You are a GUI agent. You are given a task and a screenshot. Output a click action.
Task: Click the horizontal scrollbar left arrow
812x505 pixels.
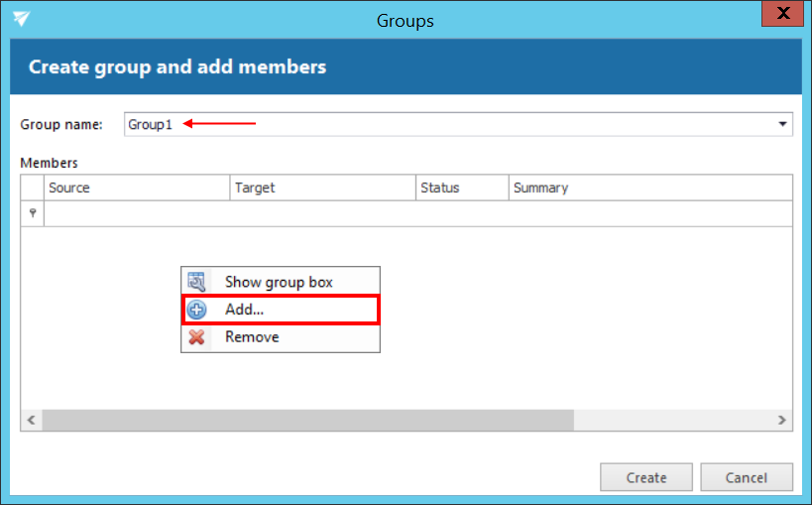click(x=32, y=420)
